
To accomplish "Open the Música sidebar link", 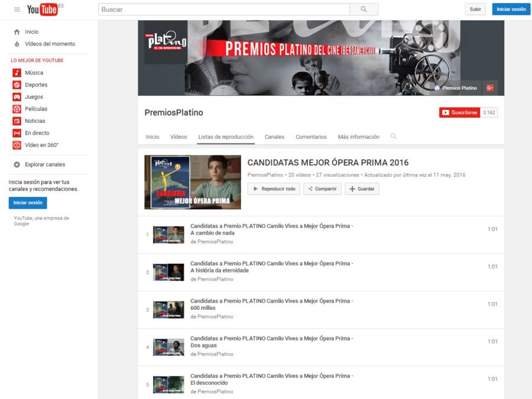I will coord(34,73).
